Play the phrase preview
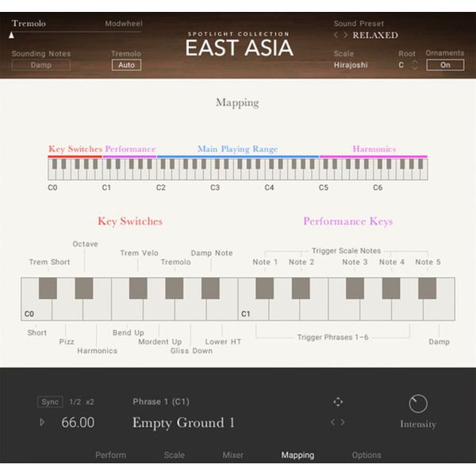Image resolution: width=476 pixels, height=476 pixels. point(42,422)
